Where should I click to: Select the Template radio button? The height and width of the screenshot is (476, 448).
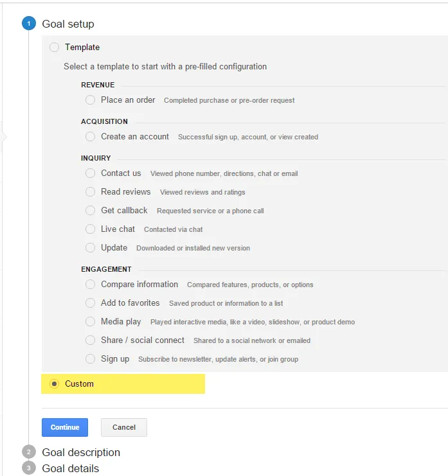(x=54, y=47)
